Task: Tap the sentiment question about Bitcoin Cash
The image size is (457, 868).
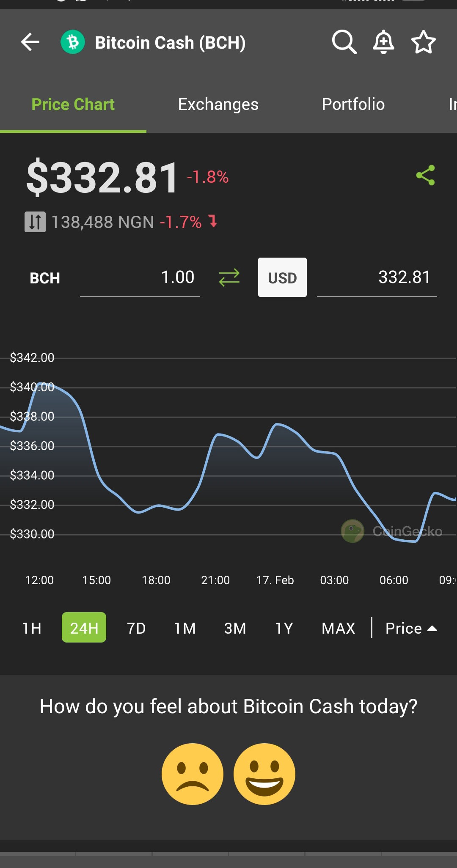Action: 228,706
